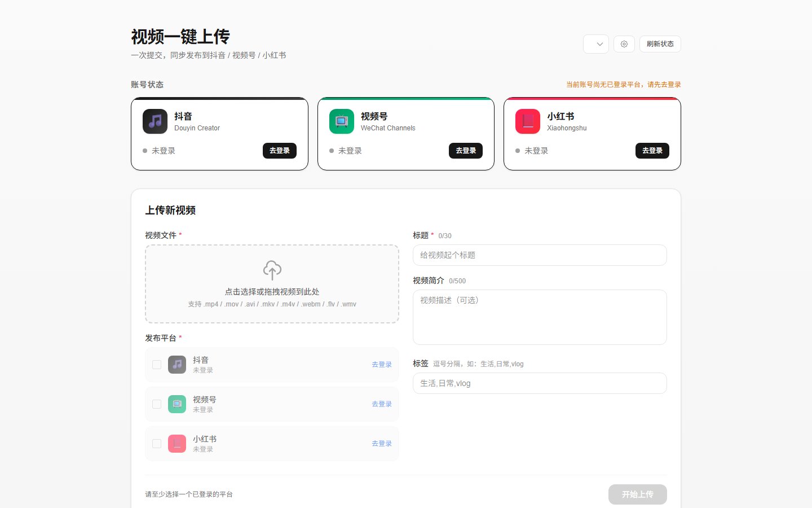Screen dimensions: 812x508
Task: Focus the 视频简介 description textarea
Action: click(x=540, y=317)
